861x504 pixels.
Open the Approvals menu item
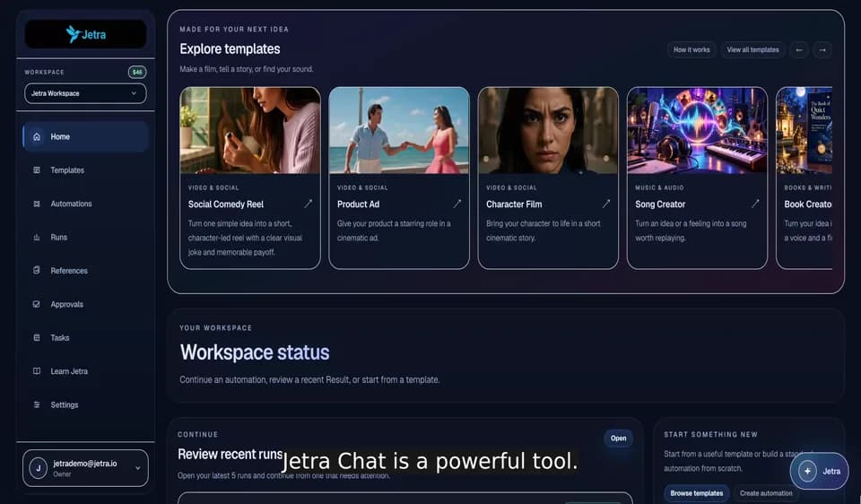(x=86, y=304)
